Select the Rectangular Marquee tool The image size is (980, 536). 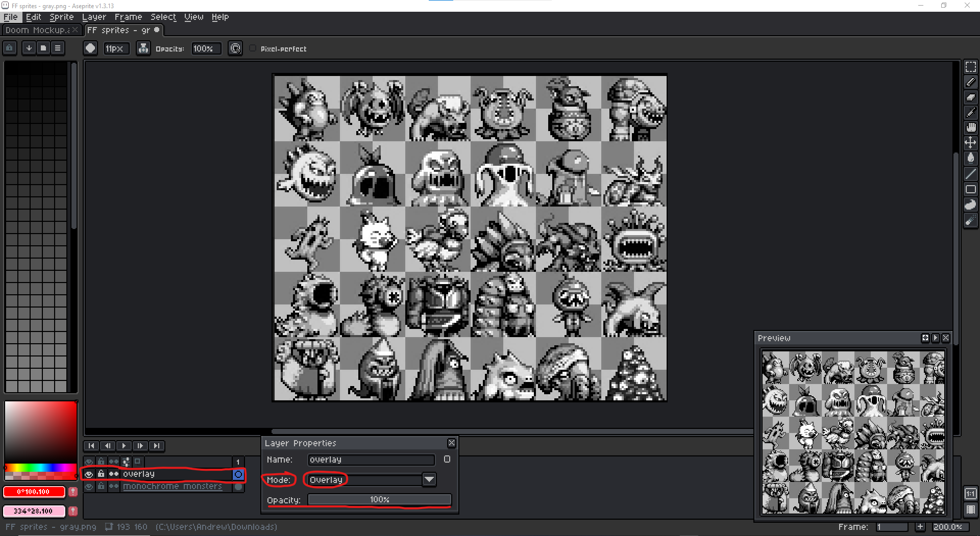coord(970,67)
